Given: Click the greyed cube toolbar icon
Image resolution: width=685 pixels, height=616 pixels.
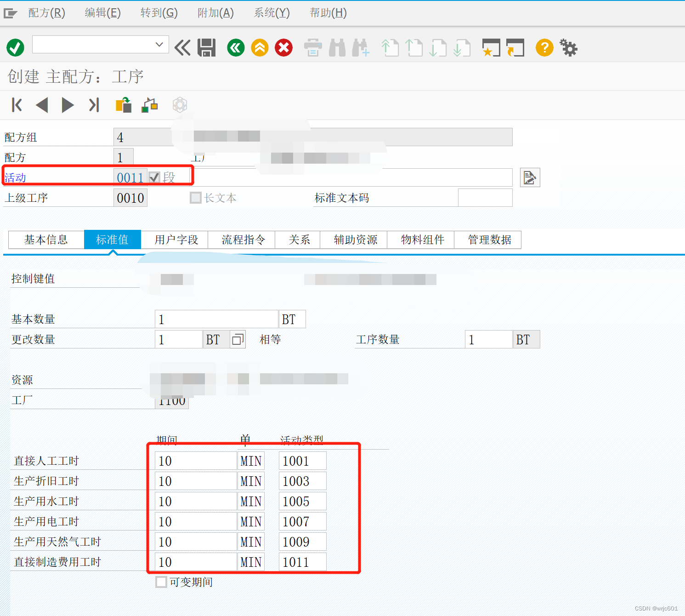Looking at the screenshot, I should point(180,105).
